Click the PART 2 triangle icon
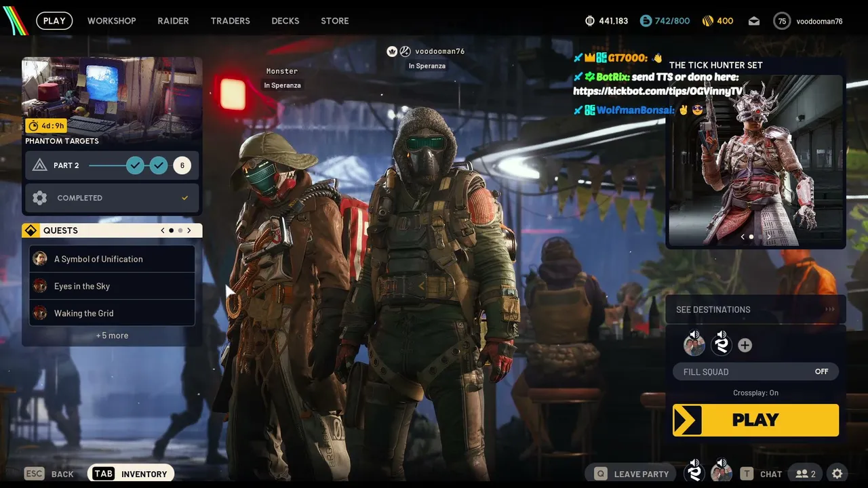 pyautogui.click(x=39, y=165)
